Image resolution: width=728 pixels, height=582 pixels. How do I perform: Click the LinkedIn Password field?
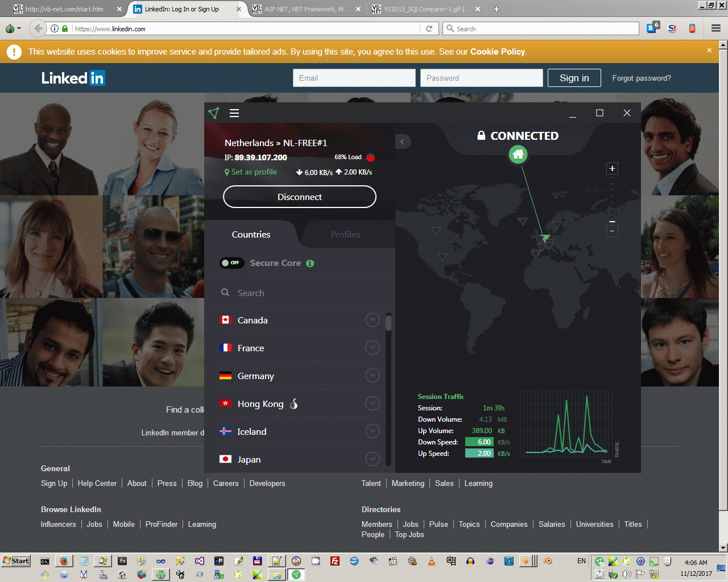[482, 78]
